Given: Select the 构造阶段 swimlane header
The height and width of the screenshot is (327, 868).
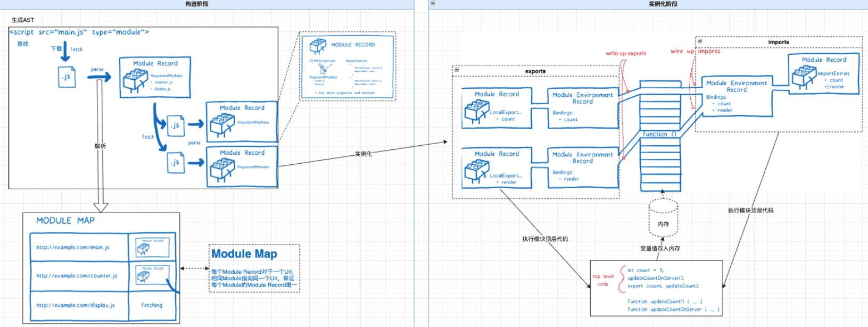Looking at the screenshot, I should pos(197,4).
